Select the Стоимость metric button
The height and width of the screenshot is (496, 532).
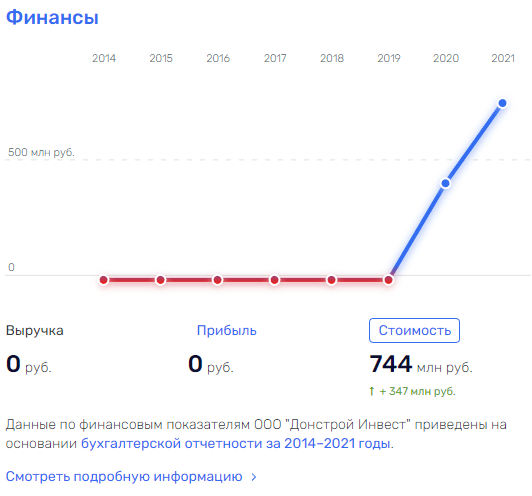pyautogui.click(x=414, y=330)
